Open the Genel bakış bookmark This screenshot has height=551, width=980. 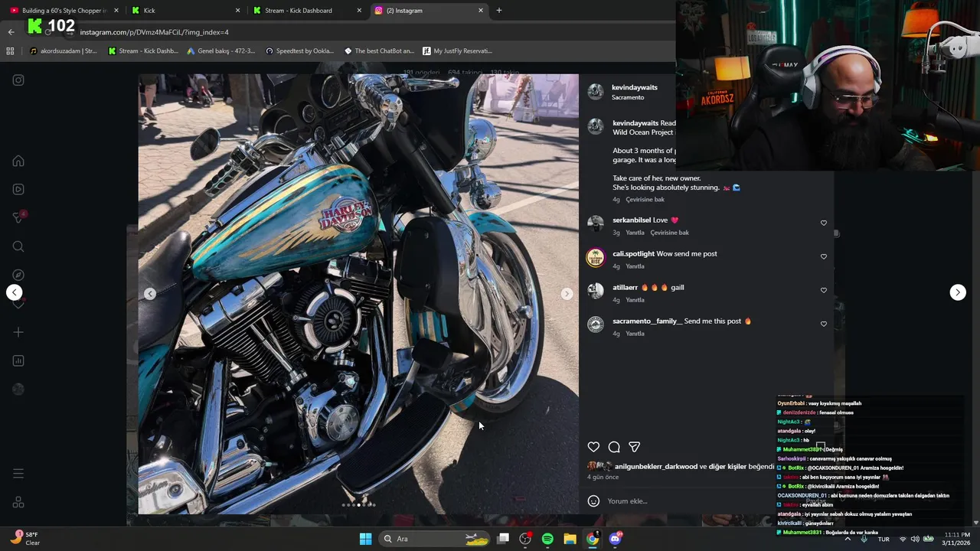(220, 51)
